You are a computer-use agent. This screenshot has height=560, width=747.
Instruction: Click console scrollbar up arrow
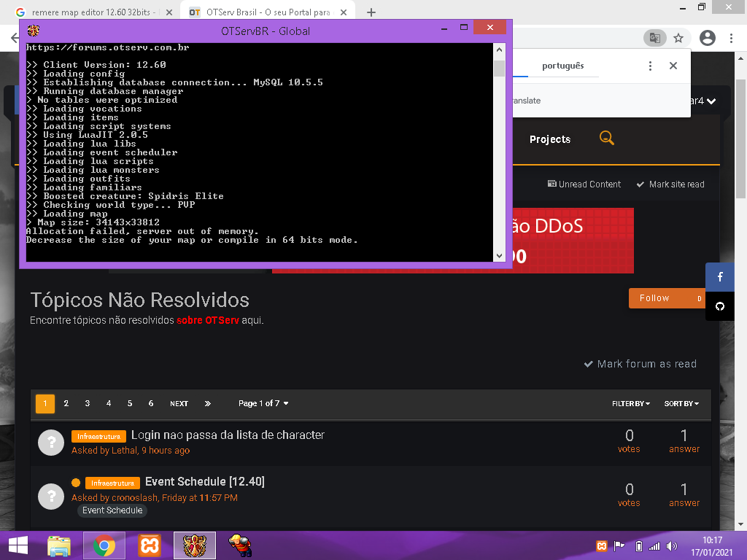click(x=499, y=50)
